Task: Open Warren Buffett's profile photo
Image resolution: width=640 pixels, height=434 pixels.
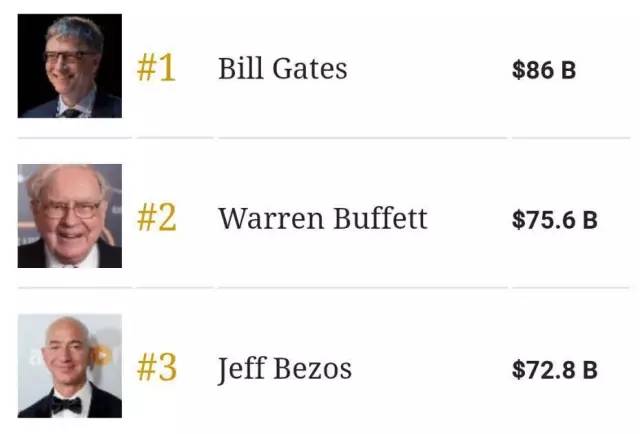Action: [x=69, y=216]
